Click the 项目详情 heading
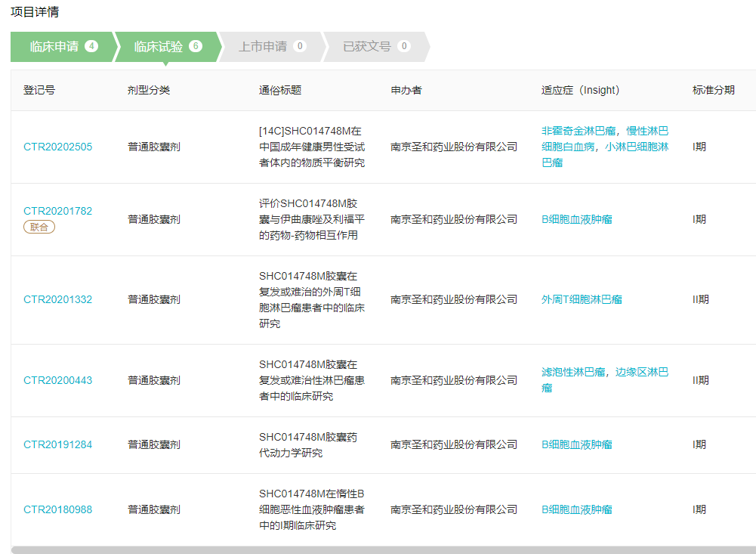The width and height of the screenshot is (756, 554). (x=35, y=11)
